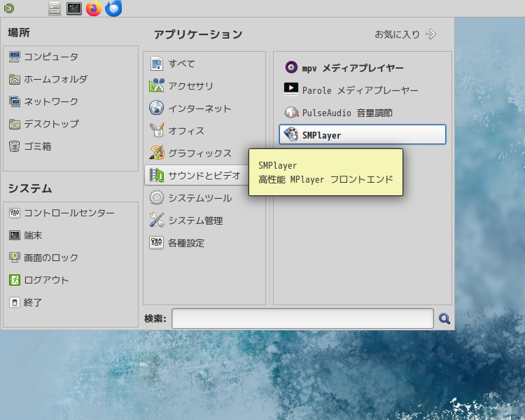Open the すべて applications category label

(181, 64)
